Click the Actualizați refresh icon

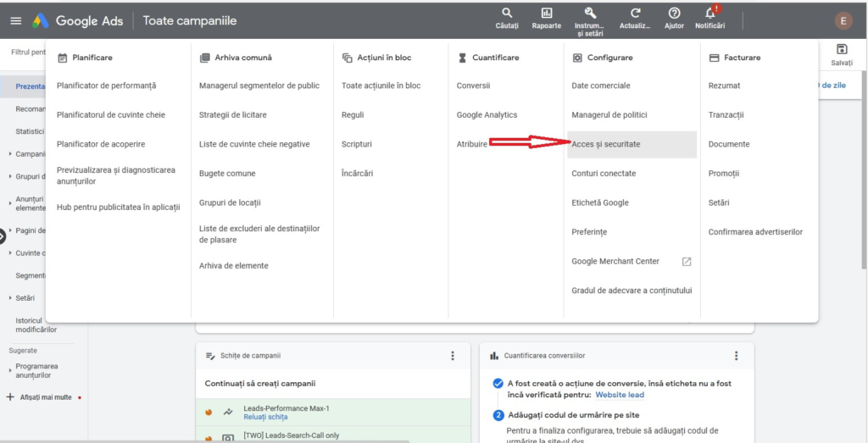(635, 19)
